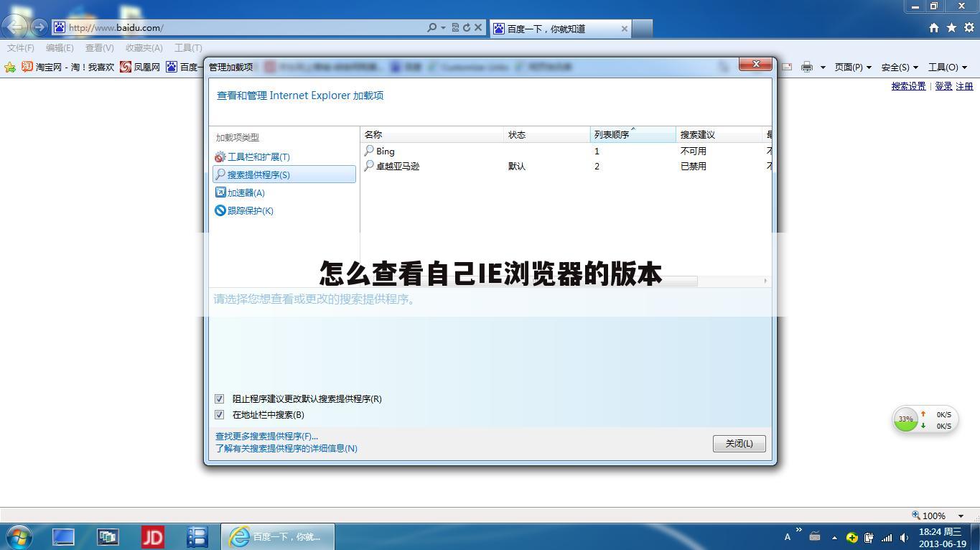This screenshot has width=980, height=550.
Task: Open Favorites with the star icon
Action: pyautogui.click(x=951, y=27)
